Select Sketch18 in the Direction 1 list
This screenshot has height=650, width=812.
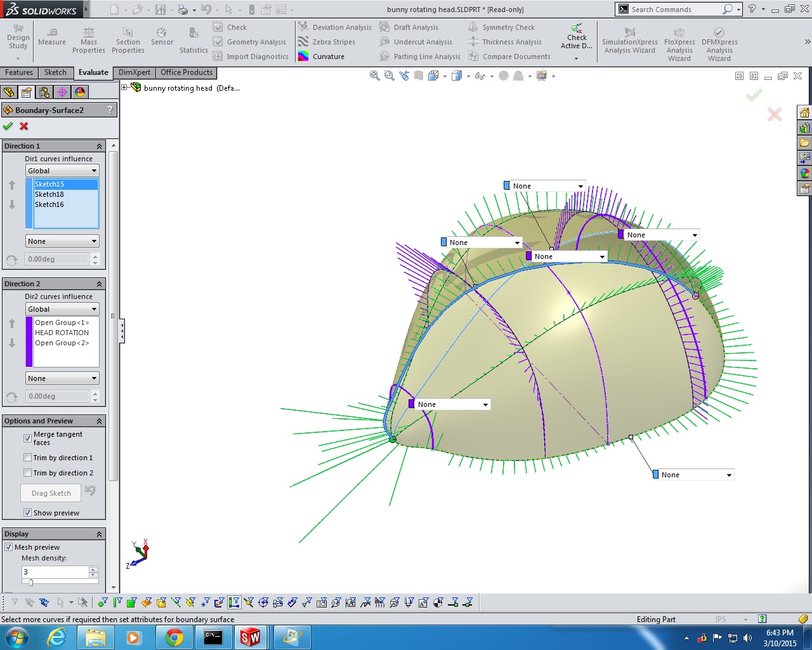pyautogui.click(x=49, y=194)
